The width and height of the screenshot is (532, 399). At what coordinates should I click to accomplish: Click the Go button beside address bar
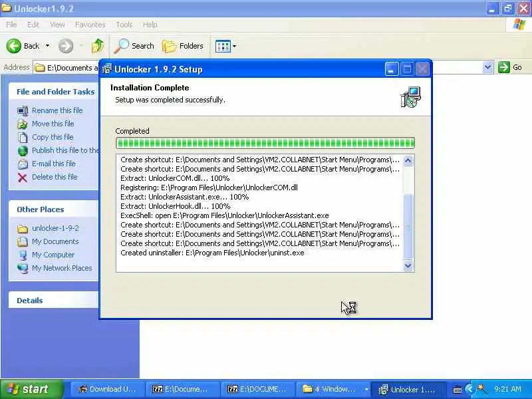click(509, 67)
